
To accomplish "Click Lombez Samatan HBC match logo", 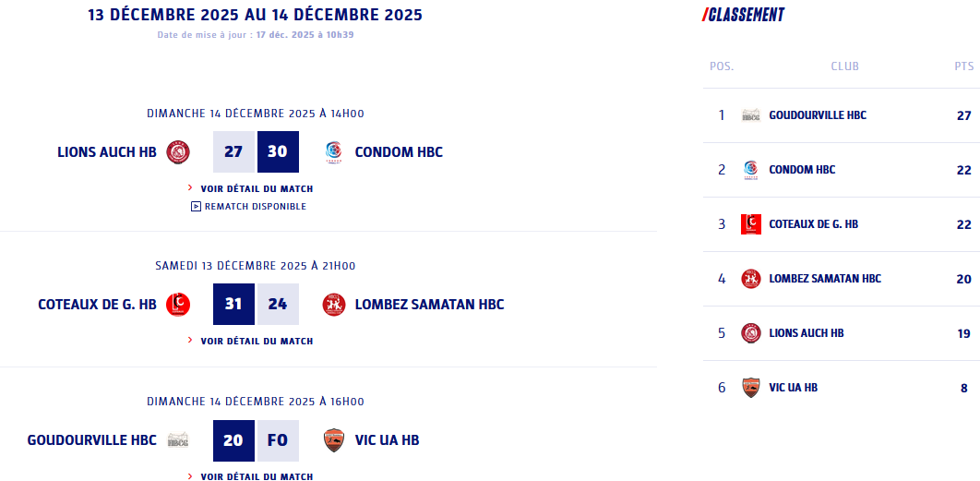I will (x=333, y=305).
